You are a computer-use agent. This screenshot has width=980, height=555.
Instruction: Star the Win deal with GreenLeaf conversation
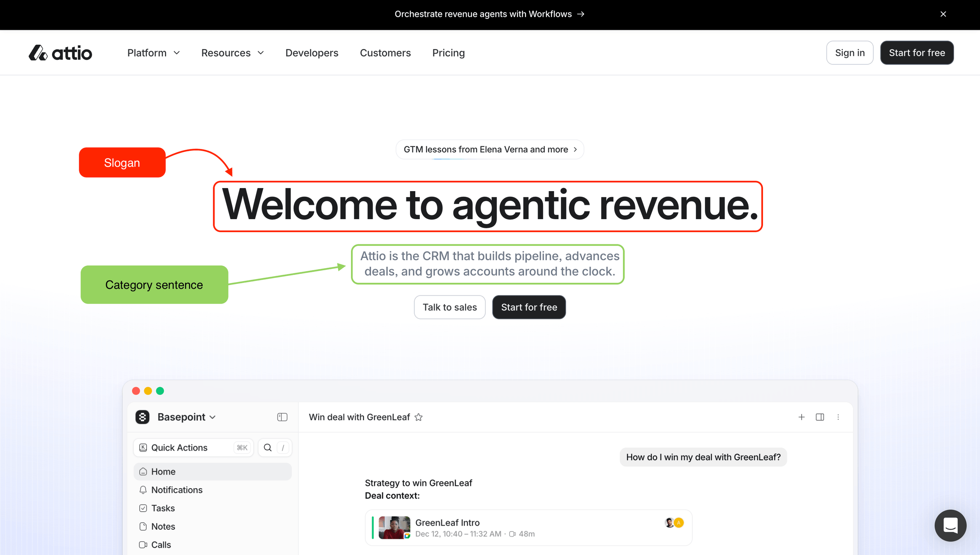tap(418, 417)
